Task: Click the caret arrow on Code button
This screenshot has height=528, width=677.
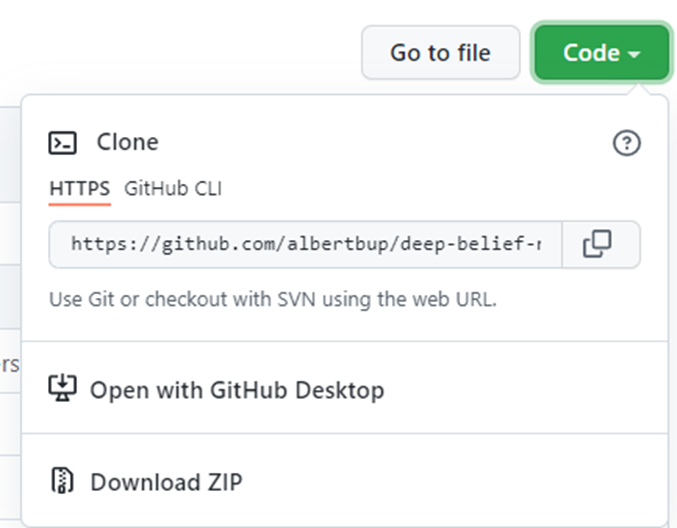Action: pos(634,54)
